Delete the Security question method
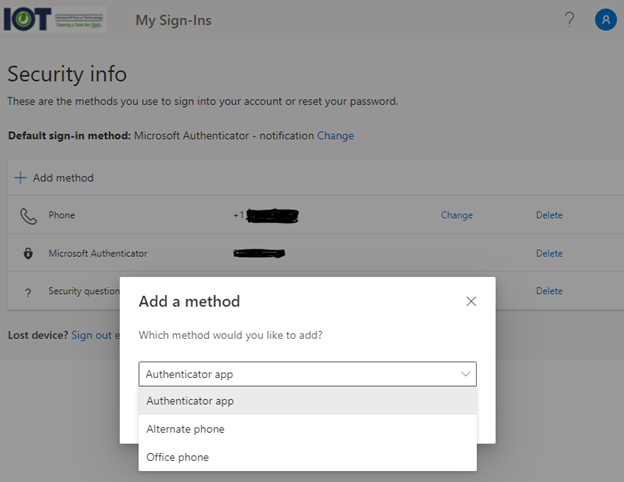Viewport: 624px width, 482px height. click(x=549, y=291)
